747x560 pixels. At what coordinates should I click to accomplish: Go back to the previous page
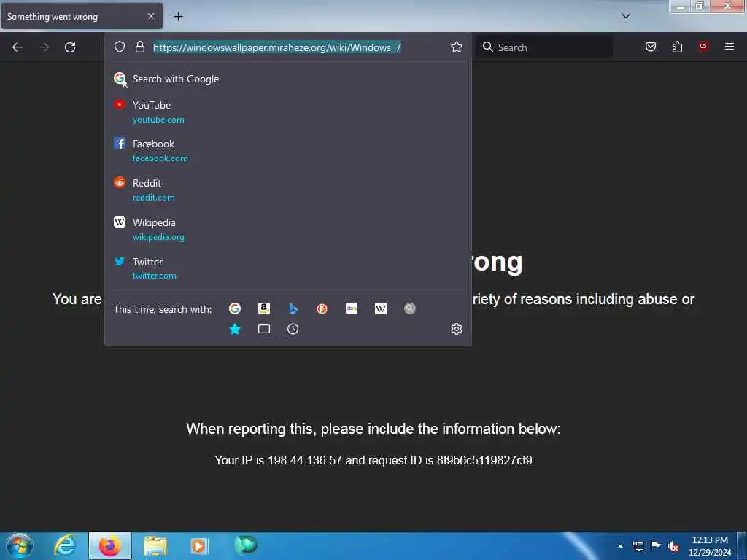click(18, 47)
